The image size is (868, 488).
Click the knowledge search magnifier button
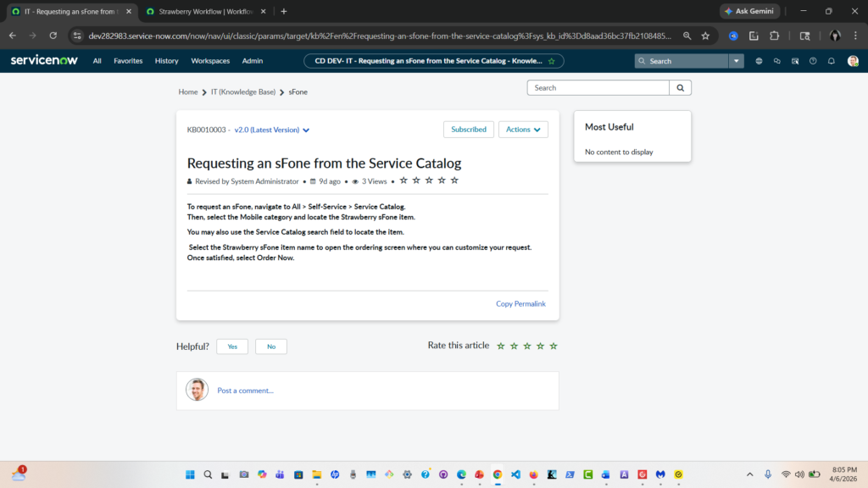coord(680,87)
